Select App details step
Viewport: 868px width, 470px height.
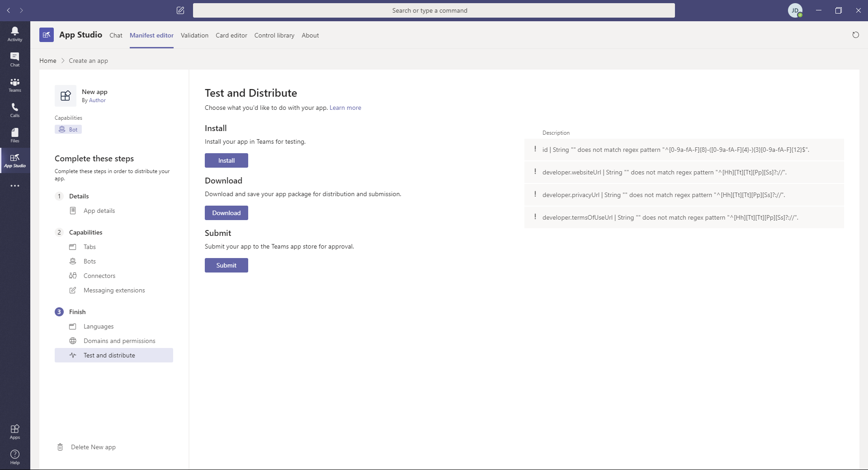[x=99, y=211]
